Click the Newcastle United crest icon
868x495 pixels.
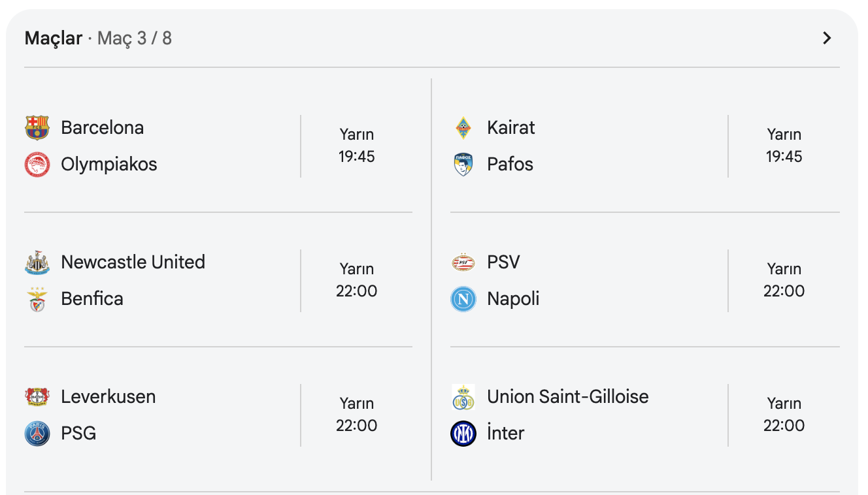point(37,263)
